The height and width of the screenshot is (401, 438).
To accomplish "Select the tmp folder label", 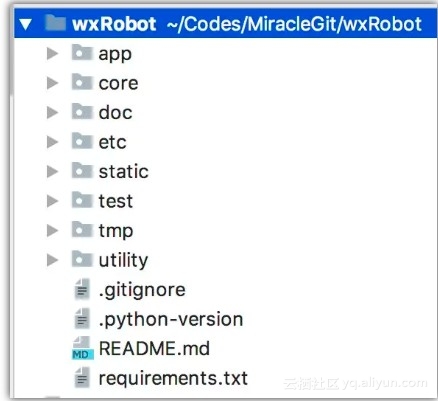I will (116, 231).
